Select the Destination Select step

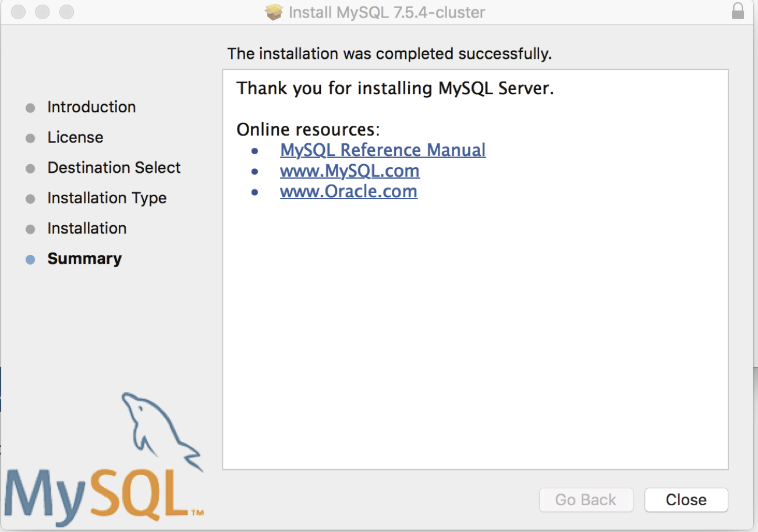tap(114, 168)
